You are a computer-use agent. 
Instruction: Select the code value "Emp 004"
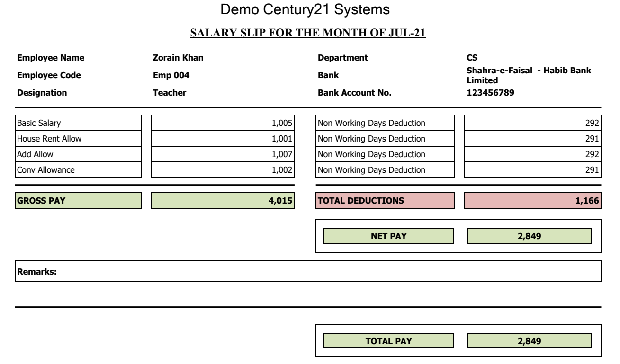(171, 75)
